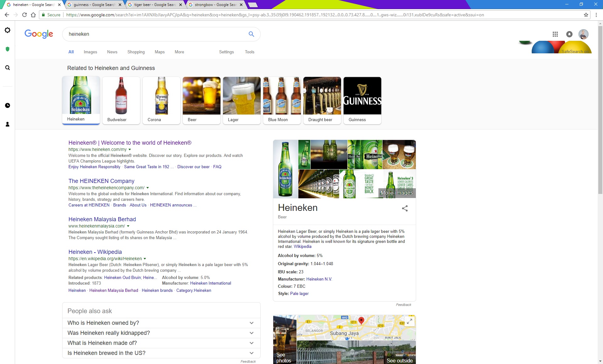Open The HEINEKEN Company result

point(101,181)
